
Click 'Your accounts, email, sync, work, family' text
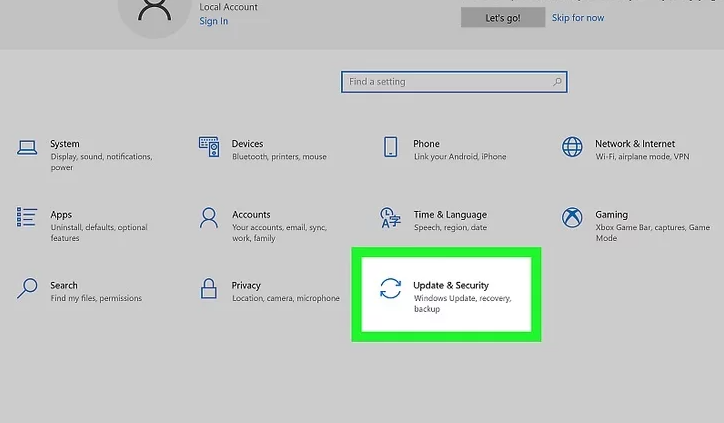click(x=279, y=233)
